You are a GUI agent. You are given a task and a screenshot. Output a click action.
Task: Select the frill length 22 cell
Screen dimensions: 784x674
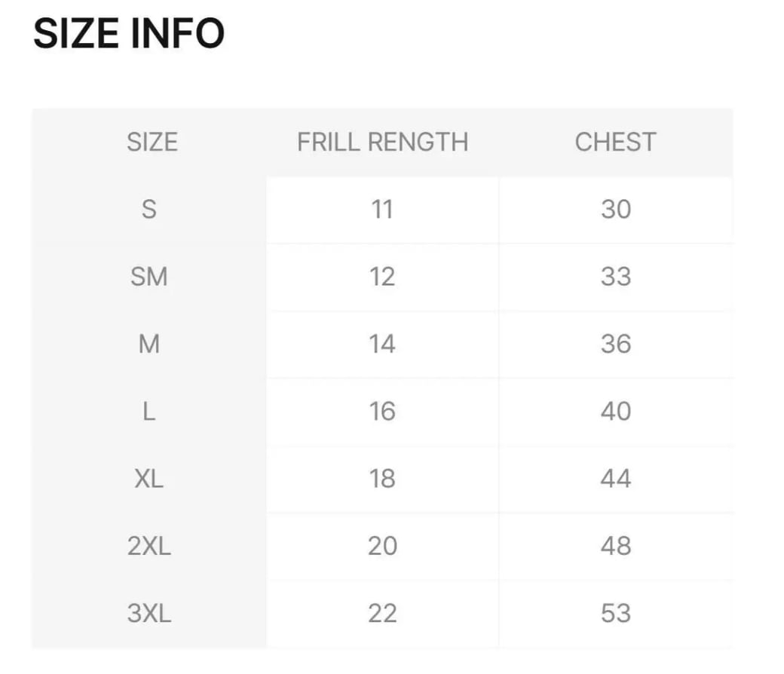(382, 613)
